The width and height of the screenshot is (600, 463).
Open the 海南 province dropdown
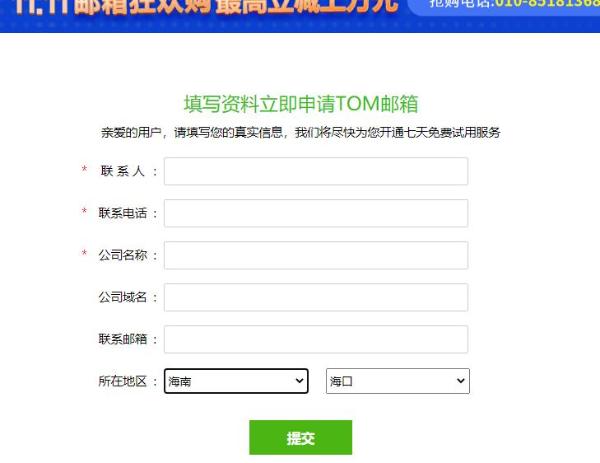[236, 381]
